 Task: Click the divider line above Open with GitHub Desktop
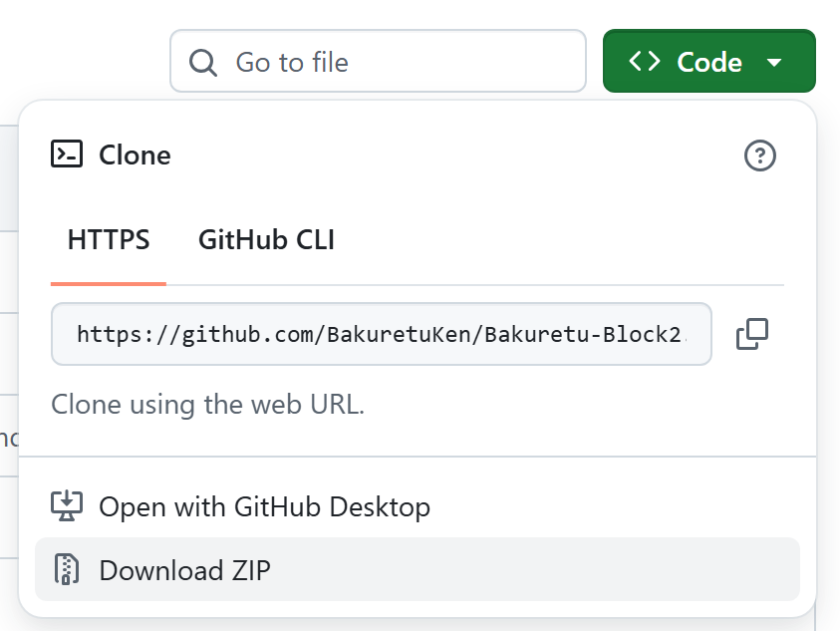click(x=417, y=457)
